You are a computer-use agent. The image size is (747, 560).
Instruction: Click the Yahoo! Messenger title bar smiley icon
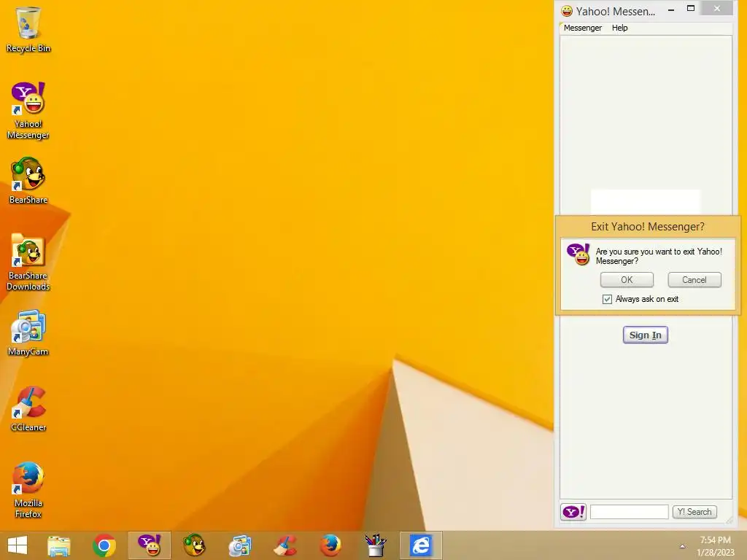tap(566, 10)
